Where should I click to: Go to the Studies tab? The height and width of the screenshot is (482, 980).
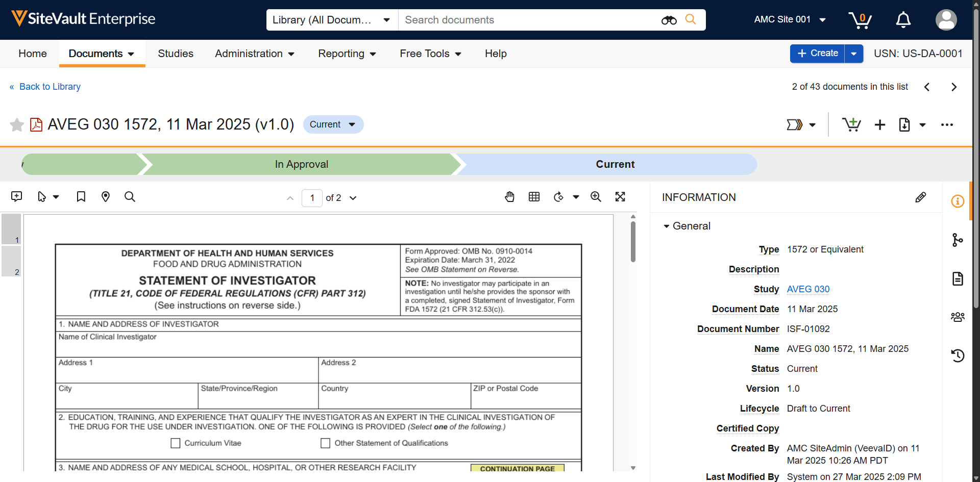(x=175, y=54)
